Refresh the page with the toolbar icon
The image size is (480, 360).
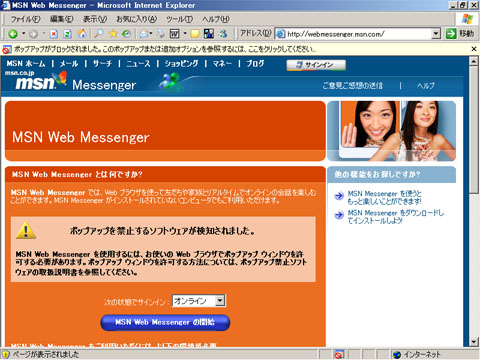(x=68, y=34)
